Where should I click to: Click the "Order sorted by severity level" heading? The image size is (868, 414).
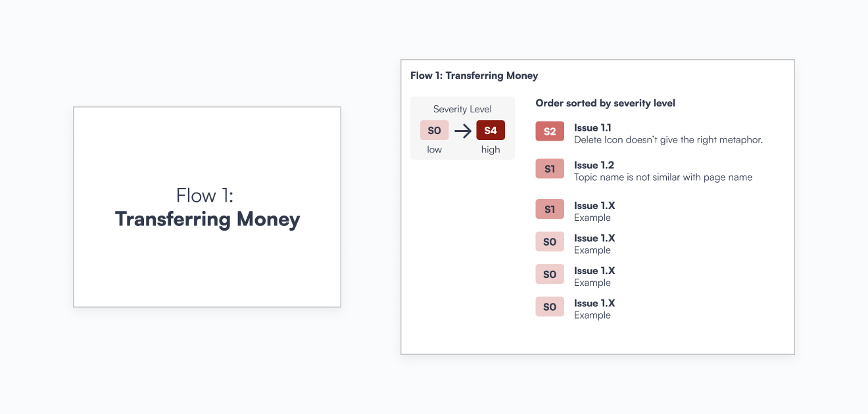click(605, 103)
